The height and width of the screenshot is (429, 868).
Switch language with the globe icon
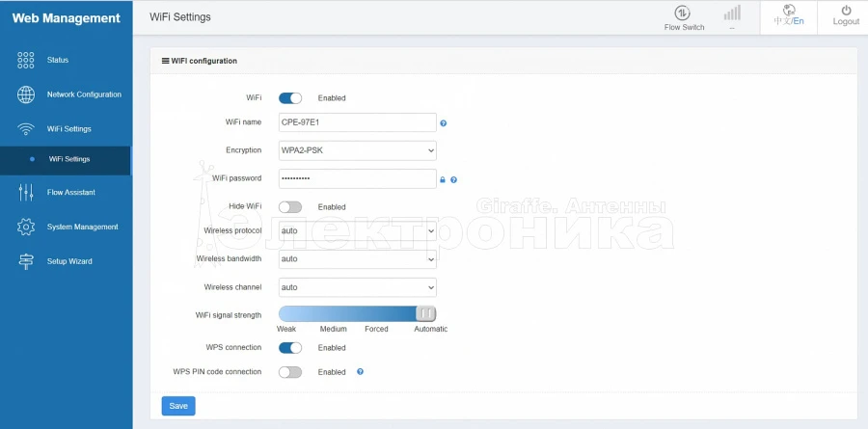(x=788, y=10)
